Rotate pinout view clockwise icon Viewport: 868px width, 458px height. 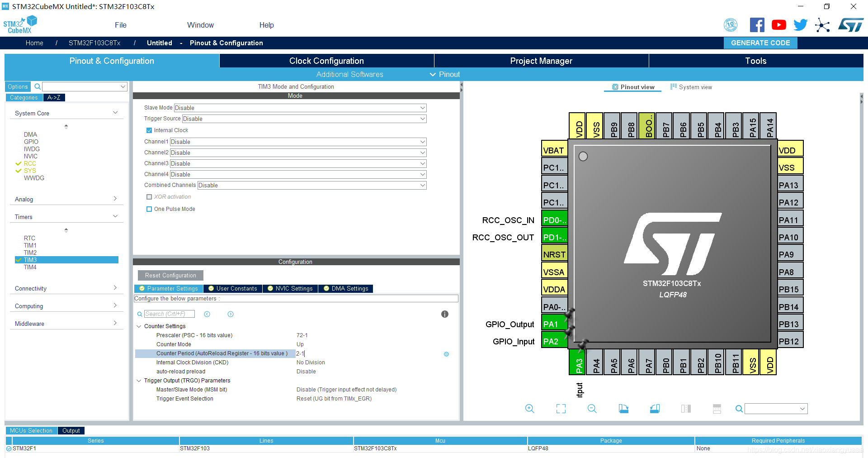click(623, 409)
